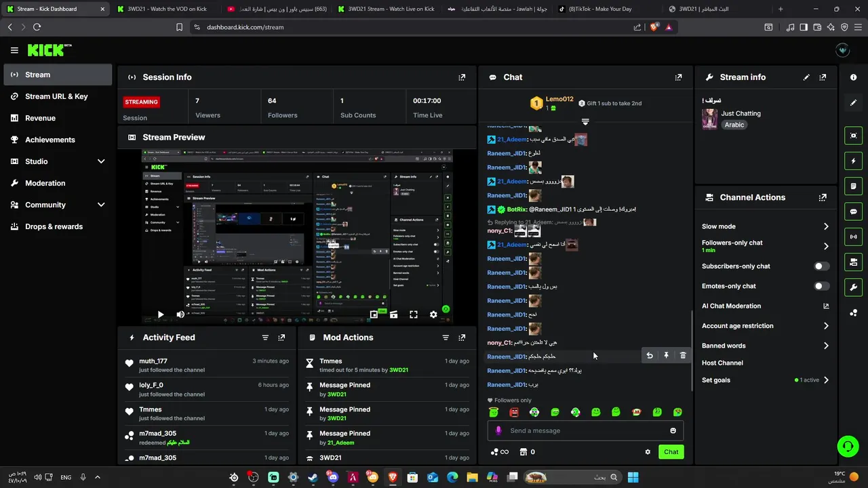868x488 pixels.
Task: Open Discord from the taskbar
Action: click(x=332, y=477)
